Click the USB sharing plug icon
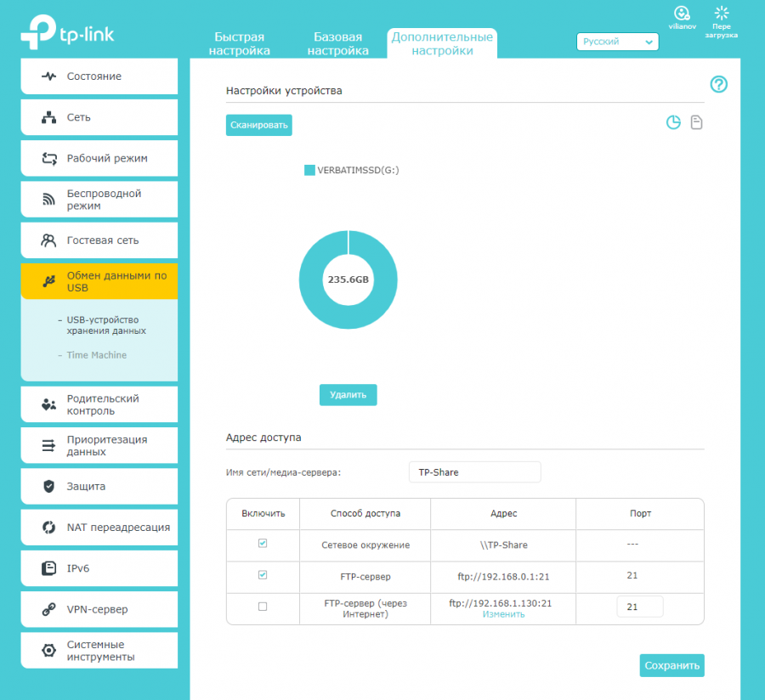Image resolution: width=765 pixels, height=700 pixels. click(x=48, y=281)
